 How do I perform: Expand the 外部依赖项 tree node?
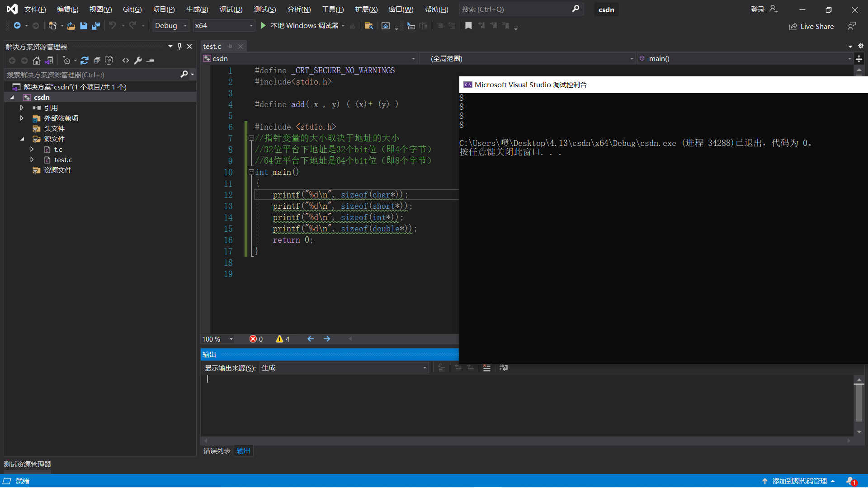[22, 118]
